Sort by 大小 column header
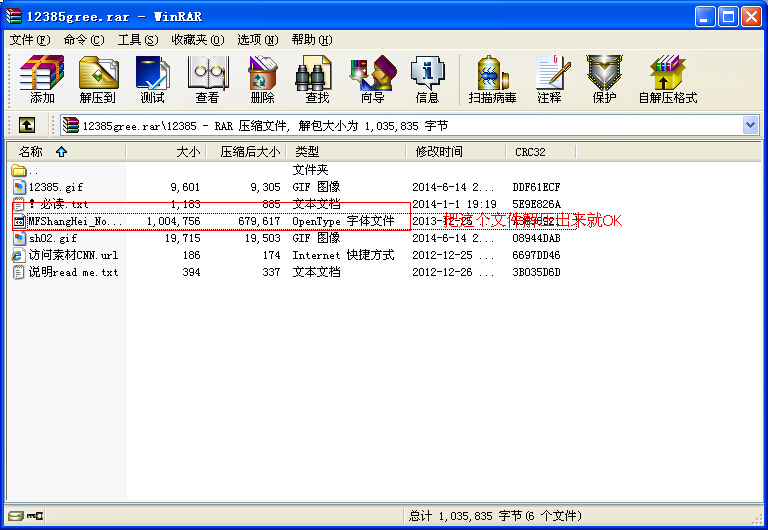Viewport: 768px width, 530px height. coord(166,152)
